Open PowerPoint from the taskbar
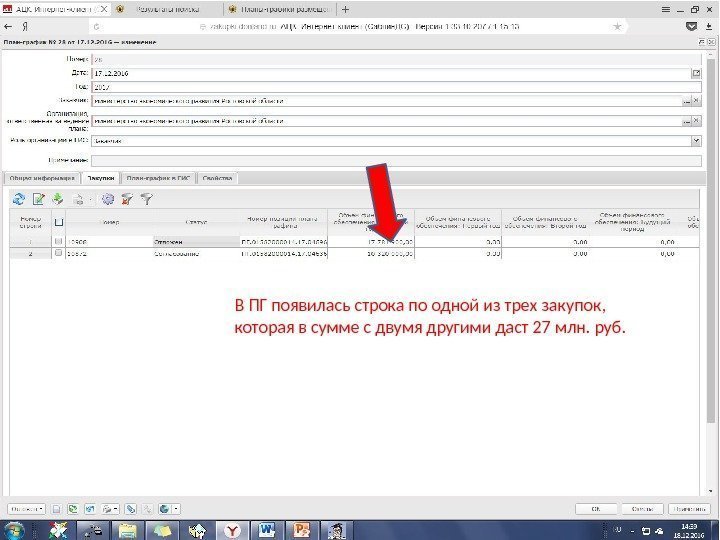The image size is (720, 540). pos(302,530)
